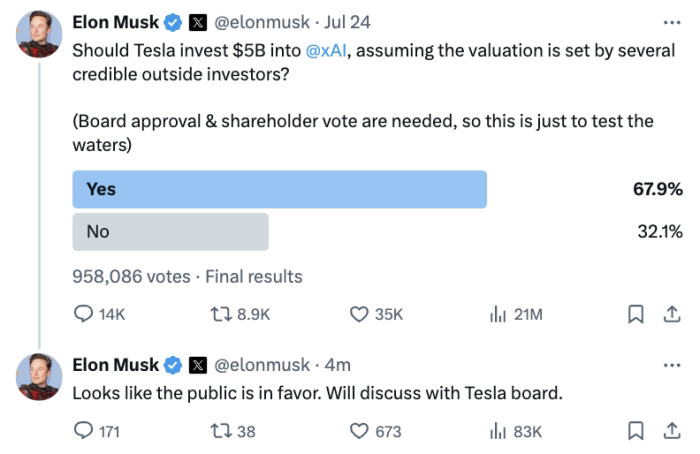Bookmark the "discuss with Tesla board" tweet

pyautogui.click(x=634, y=431)
